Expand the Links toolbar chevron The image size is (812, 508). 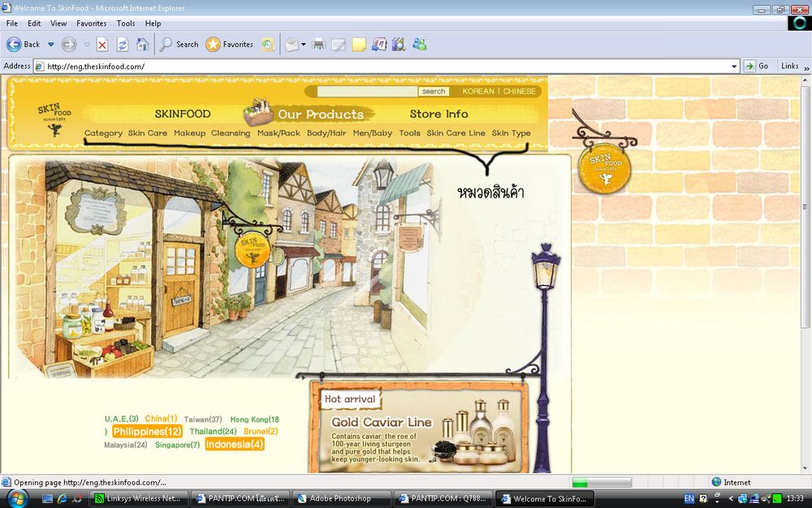[806, 67]
